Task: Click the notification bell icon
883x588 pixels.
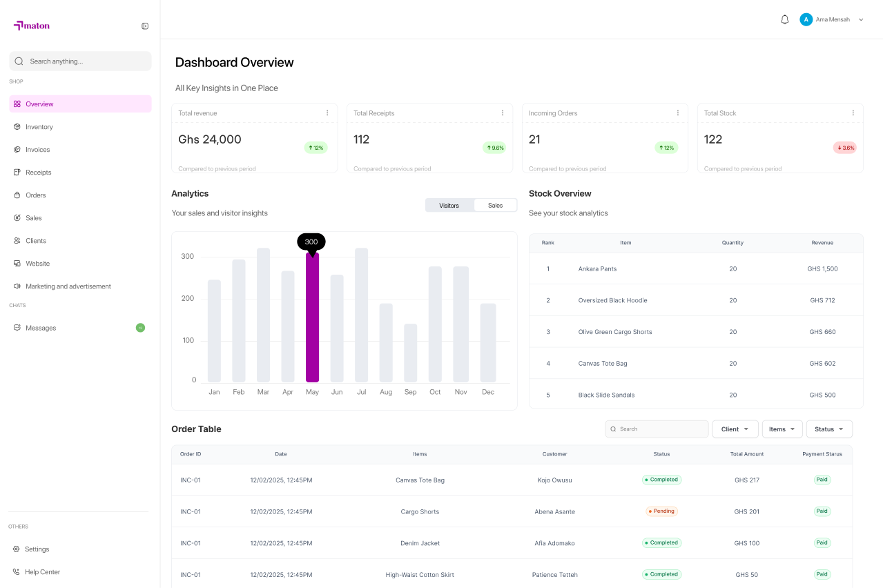Action: click(784, 20)
